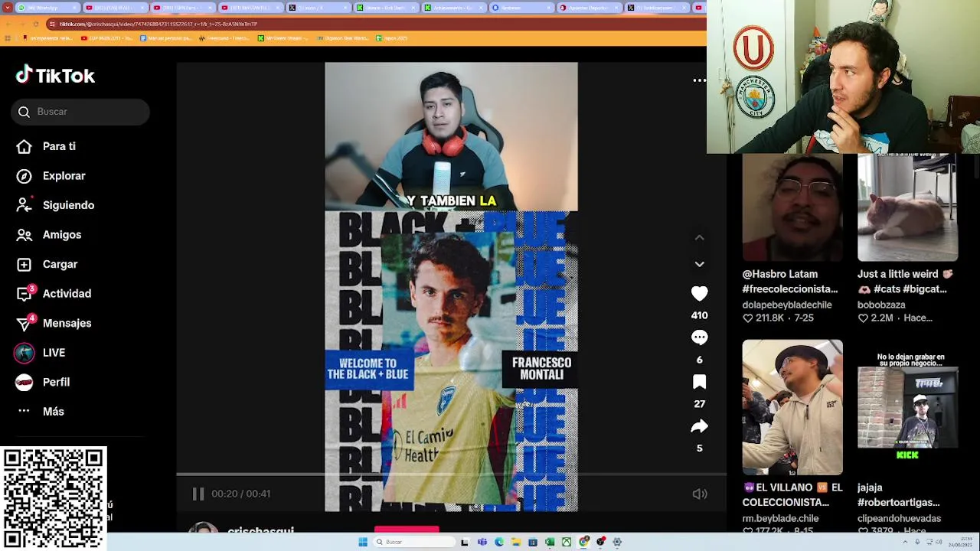Go to previous video with up chevron
The width and height of the screenshot is (980, 551).
[x=699, y=237]
